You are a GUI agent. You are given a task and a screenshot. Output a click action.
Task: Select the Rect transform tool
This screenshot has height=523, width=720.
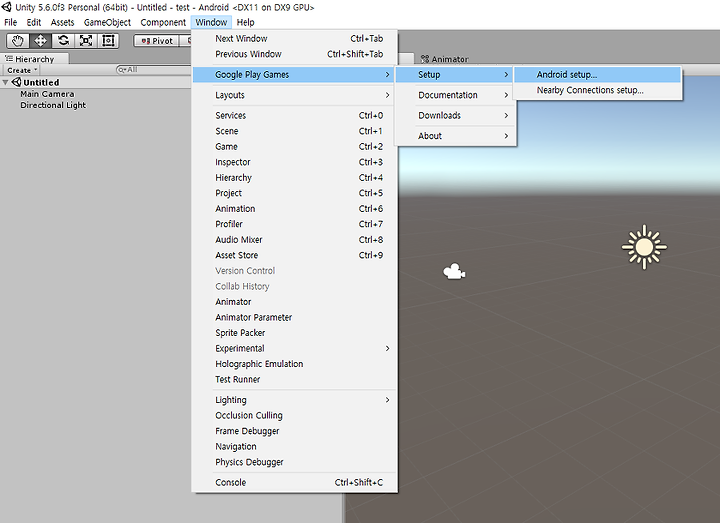pos(108,41)
